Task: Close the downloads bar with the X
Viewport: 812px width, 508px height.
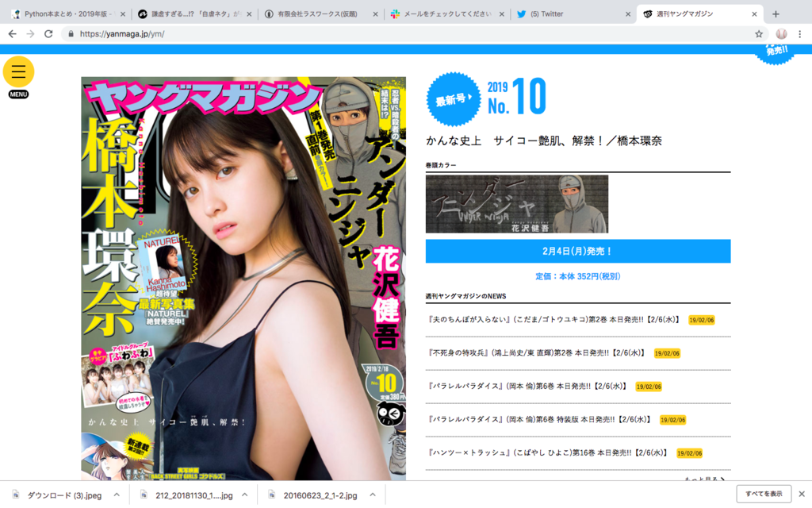Action: (802, 494)
